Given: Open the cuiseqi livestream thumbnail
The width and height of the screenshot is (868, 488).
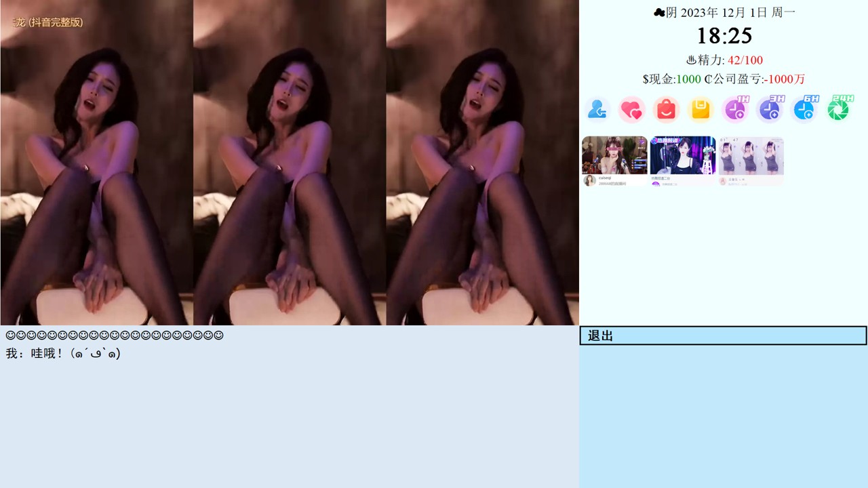Looking at the screenshot, I should [x=614, y=161].
